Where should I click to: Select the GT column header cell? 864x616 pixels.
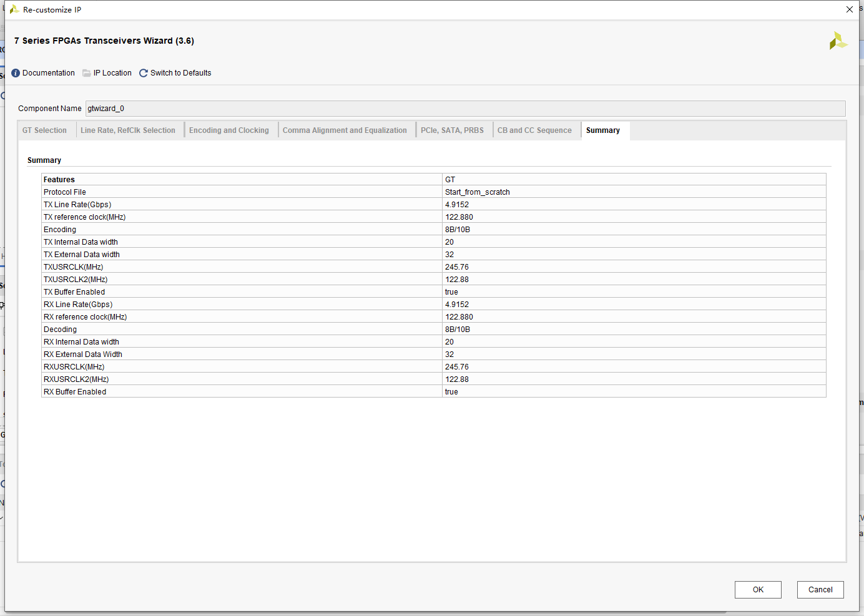pos(634,180)
